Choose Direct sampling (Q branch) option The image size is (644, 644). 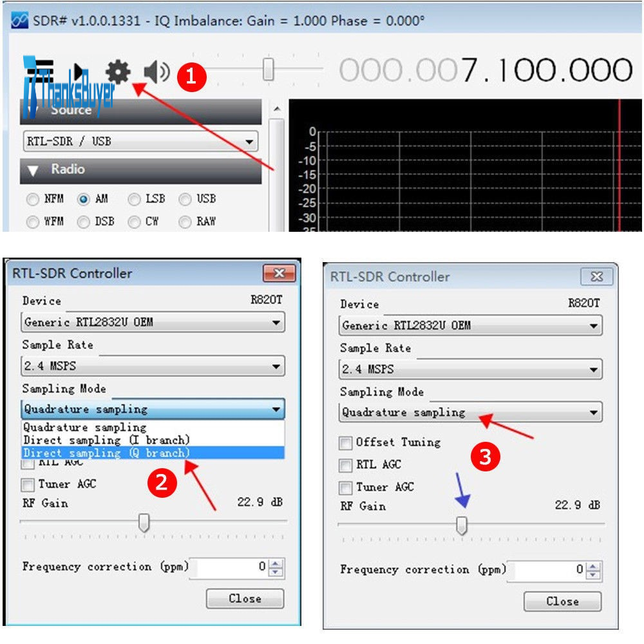click(153, 453)
